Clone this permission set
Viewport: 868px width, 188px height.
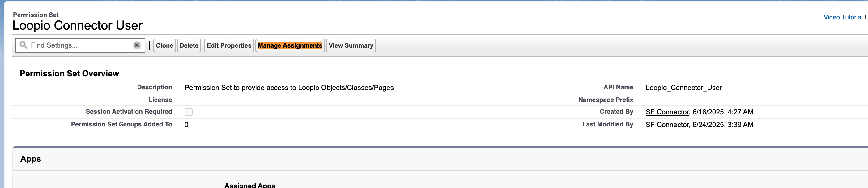pos(164,45)
